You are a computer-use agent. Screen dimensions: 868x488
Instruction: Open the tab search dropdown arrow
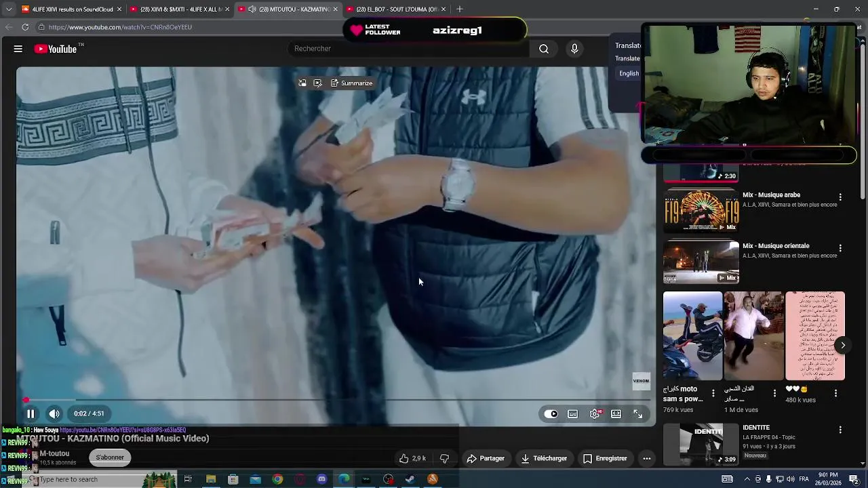point(9,9)
